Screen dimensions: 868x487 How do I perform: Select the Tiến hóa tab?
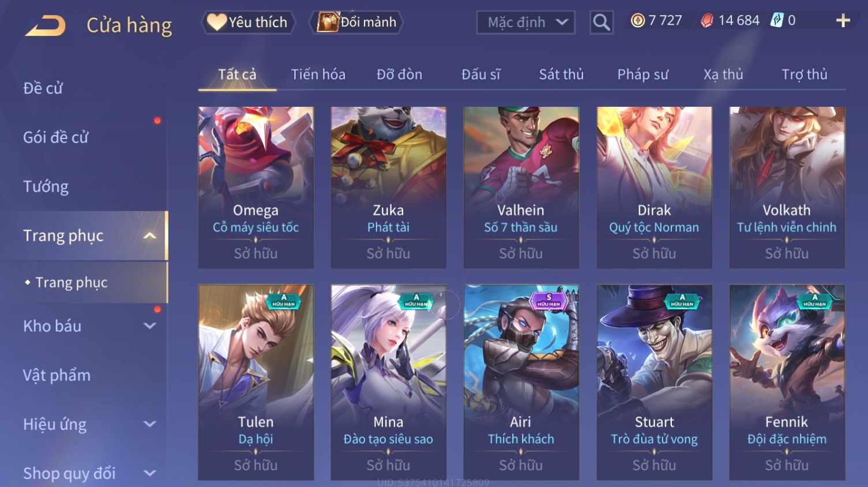[318, 74]
